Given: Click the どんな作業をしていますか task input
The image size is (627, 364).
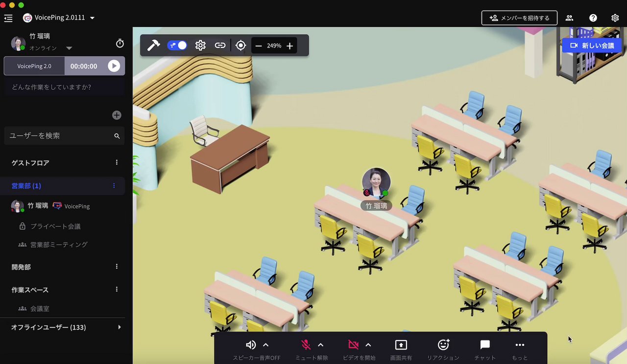Looking at the screenshot, I should click(x=64, y=87).
